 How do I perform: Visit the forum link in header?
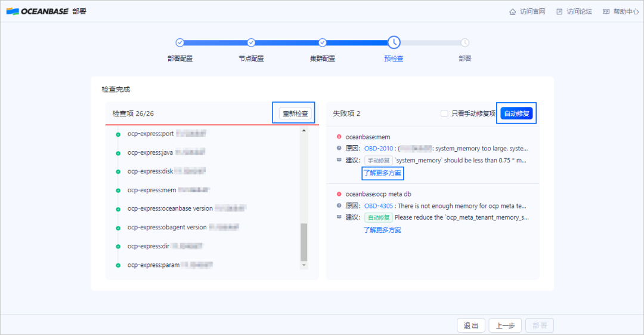pyautogui.click(x=574, y=11)
